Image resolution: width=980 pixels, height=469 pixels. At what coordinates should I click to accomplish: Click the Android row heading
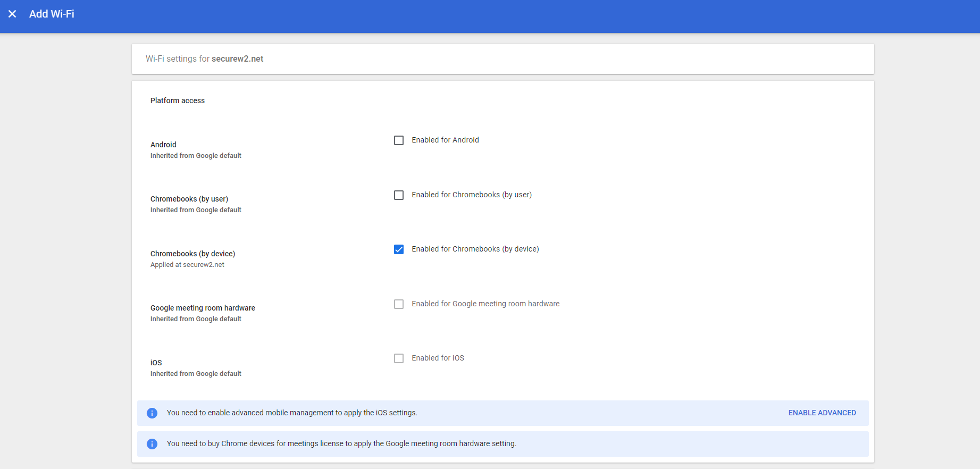point(163,145)
